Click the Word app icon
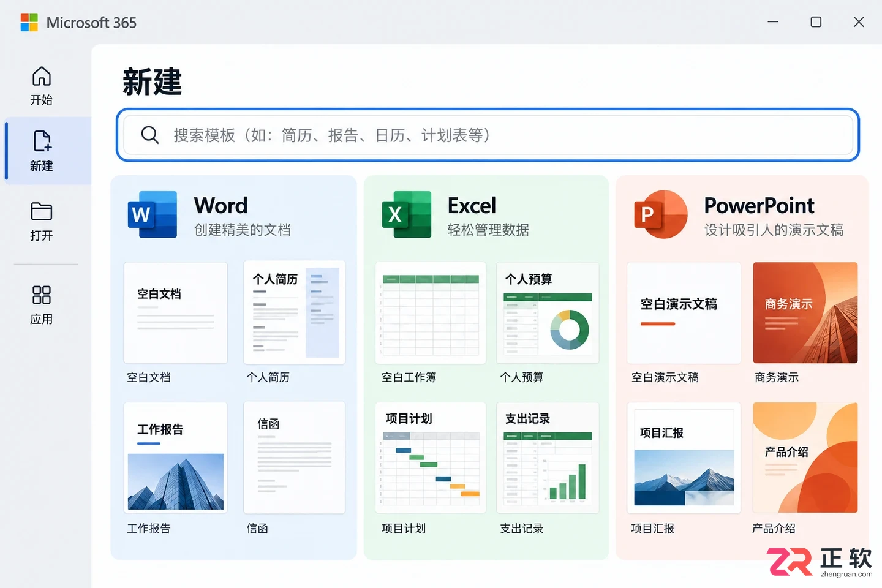Screen dimensions: 882x588 tap(153, 214)
